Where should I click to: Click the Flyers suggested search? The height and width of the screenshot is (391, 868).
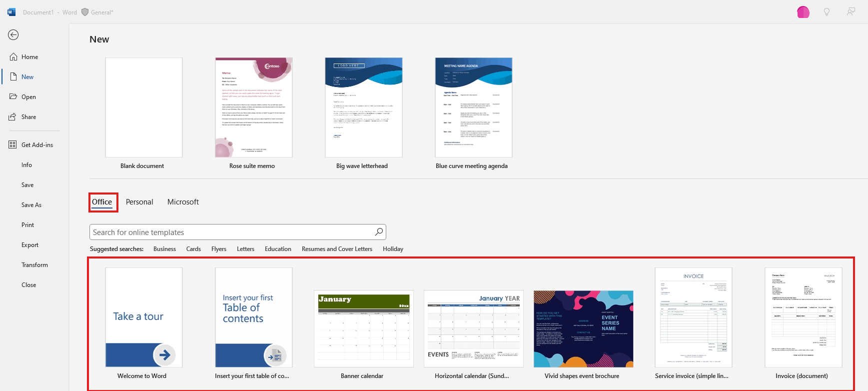tap(219, 249)
